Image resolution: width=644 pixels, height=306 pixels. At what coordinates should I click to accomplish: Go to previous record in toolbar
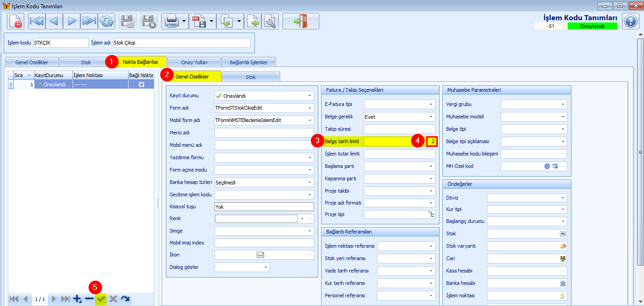pos(54,22)
